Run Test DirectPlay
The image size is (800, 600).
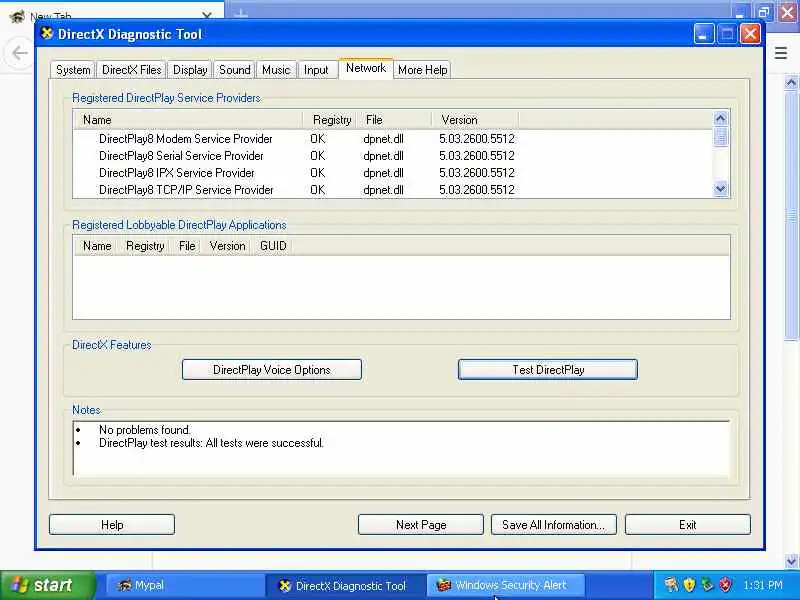click(548, 370)
